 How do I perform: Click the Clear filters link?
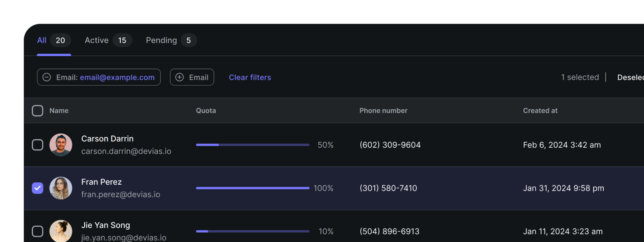click(250, 77)
